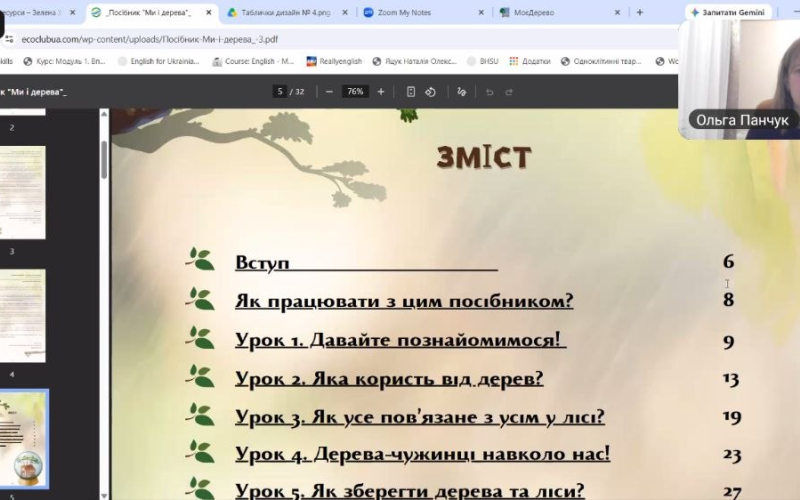Screen dimensions: 800x500
Task: Close the Zoom My Notes tab
Action: click(x=481, y=12)
